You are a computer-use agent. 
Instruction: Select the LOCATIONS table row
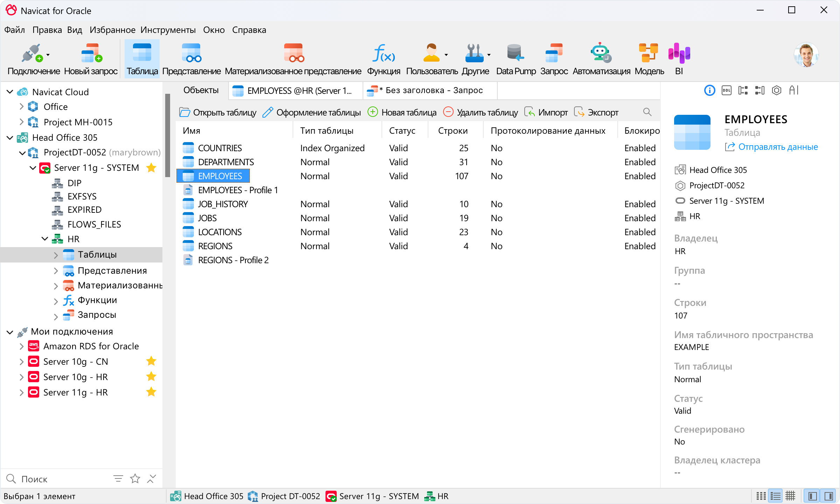(x=417, y=232)
